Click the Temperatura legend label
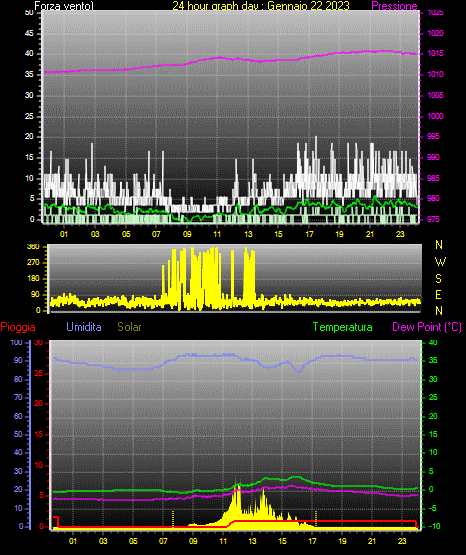Viewport: 466px width, 555px height. click(343, 327)
